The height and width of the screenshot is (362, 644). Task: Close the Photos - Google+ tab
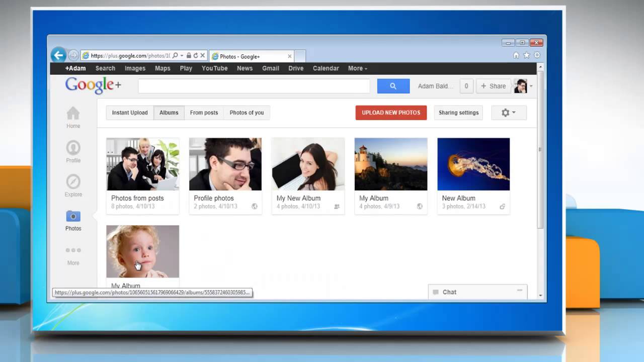tap(290, 56)
